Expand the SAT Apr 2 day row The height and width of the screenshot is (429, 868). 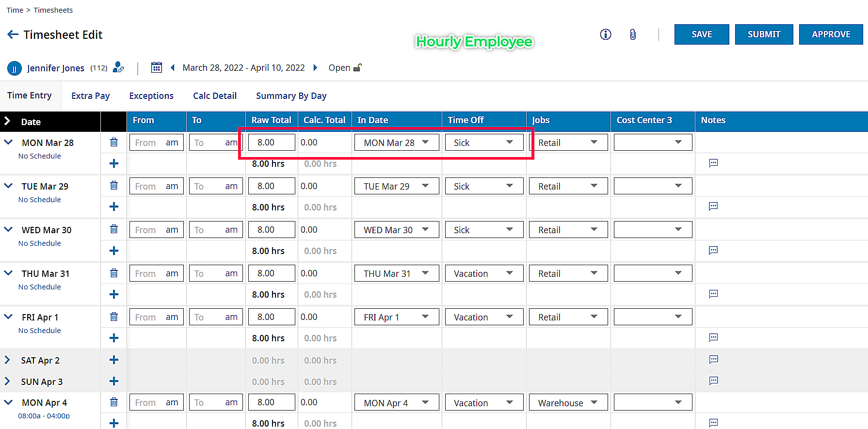7,360
